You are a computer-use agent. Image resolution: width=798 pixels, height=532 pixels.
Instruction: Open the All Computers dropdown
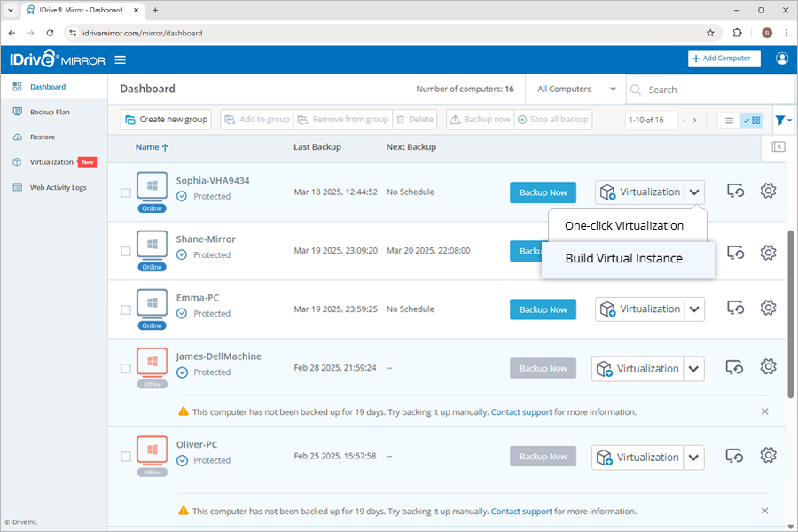[x=576, y=89]
